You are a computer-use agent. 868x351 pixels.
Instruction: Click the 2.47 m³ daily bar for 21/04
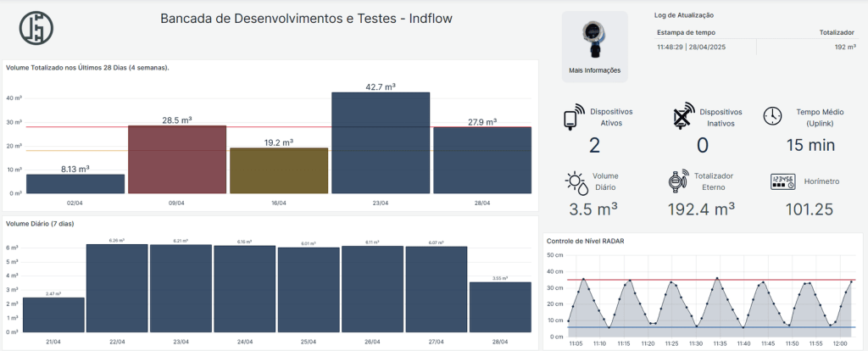[x=53, y=315]
